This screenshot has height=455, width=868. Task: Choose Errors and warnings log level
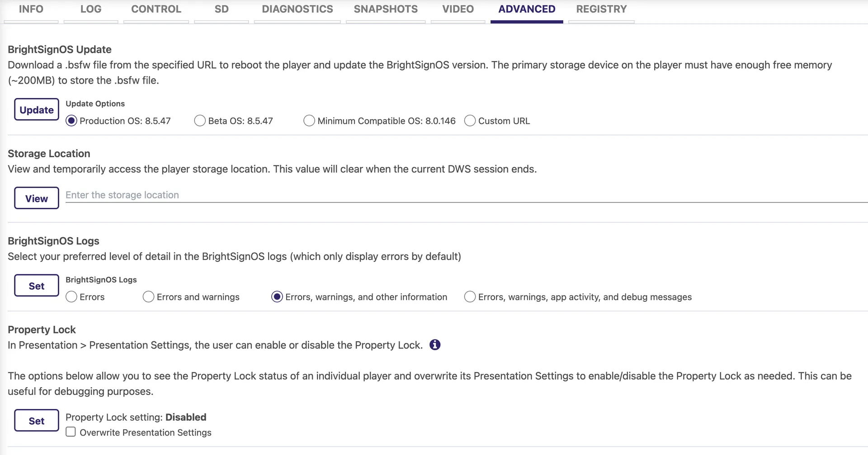(x=148, y=297)
